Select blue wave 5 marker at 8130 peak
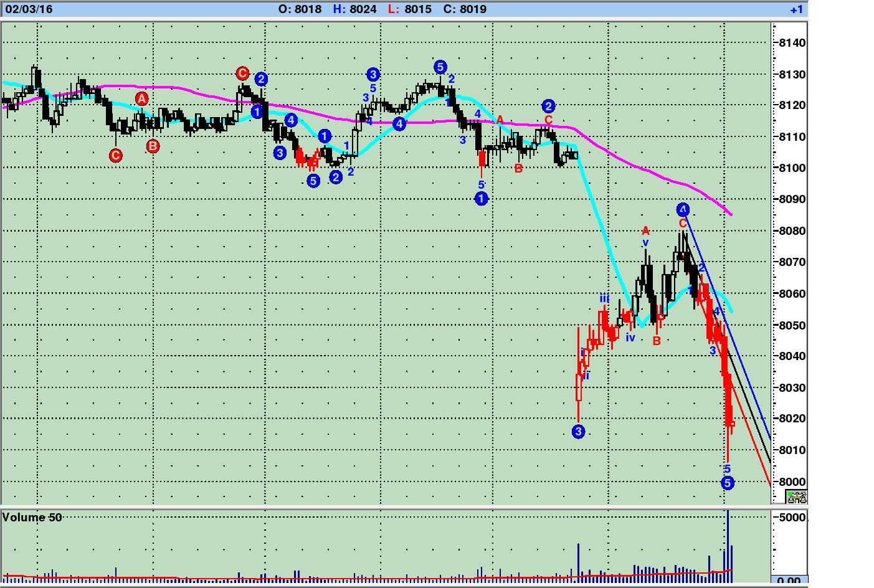Image resolution: width=874 pixels, height=588 pixels. click(440, 67)
